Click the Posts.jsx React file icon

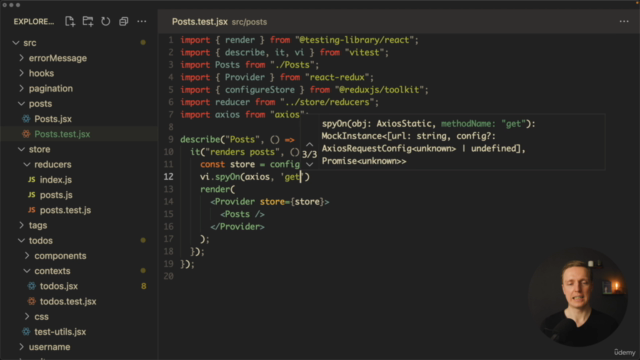(x=26, y=119)
